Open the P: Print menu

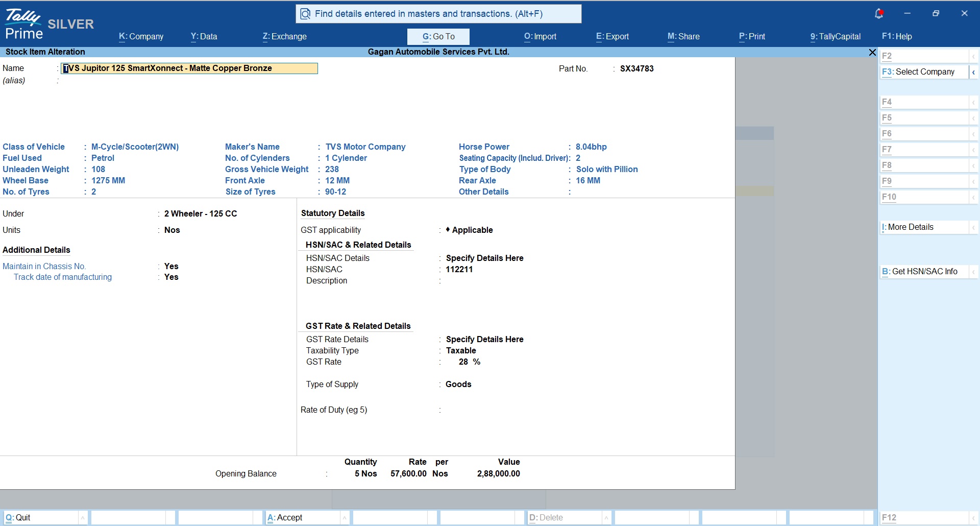pos(752,36)
